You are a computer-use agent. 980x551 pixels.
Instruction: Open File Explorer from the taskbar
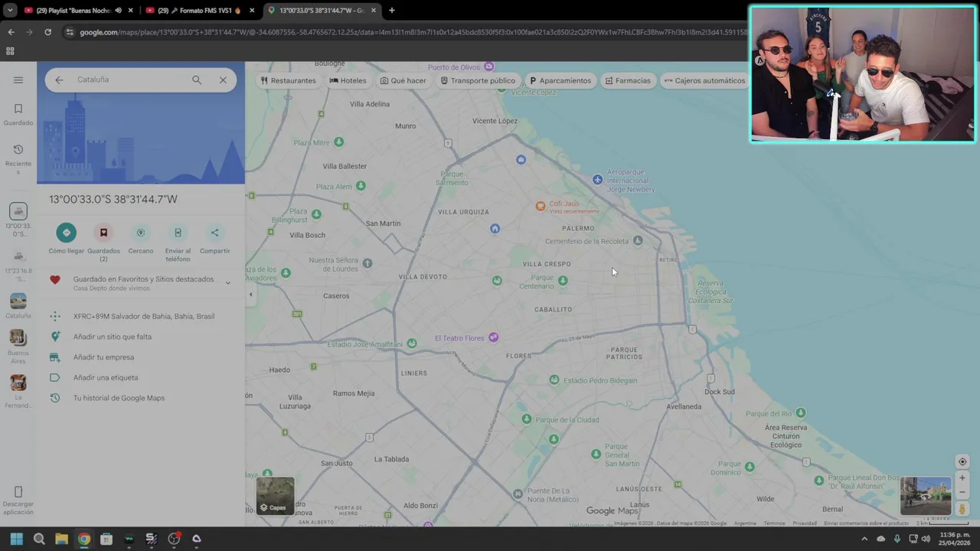click(x=61, y=539)
